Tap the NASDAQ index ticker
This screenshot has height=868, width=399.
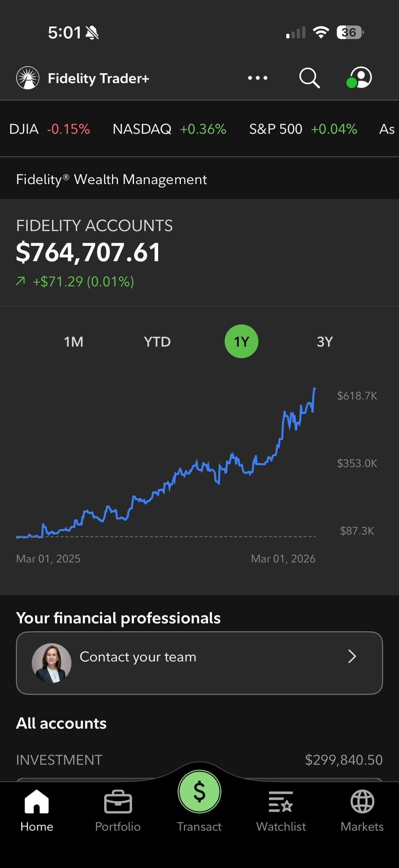[x=169, y=129]
